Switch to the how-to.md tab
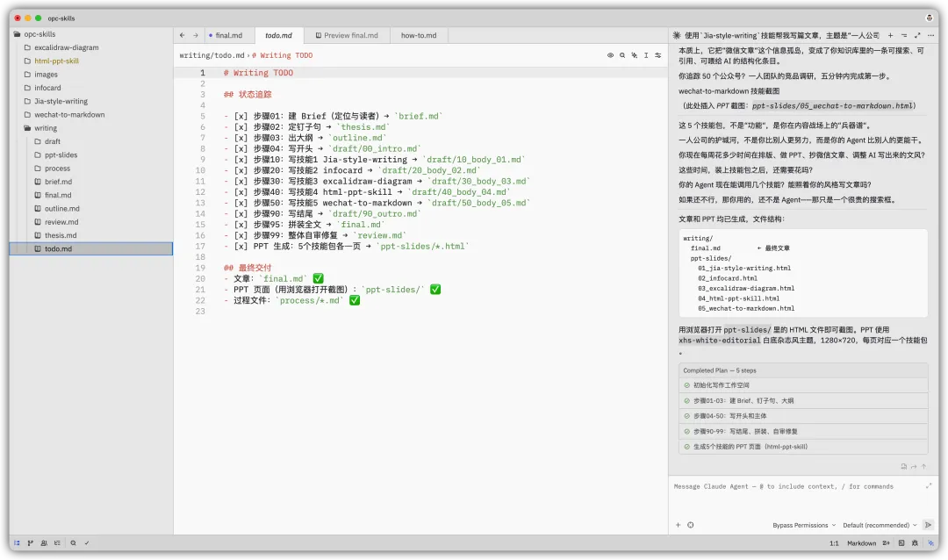The image size is (948, 560). pyautogui.click(x=418, y=35)
